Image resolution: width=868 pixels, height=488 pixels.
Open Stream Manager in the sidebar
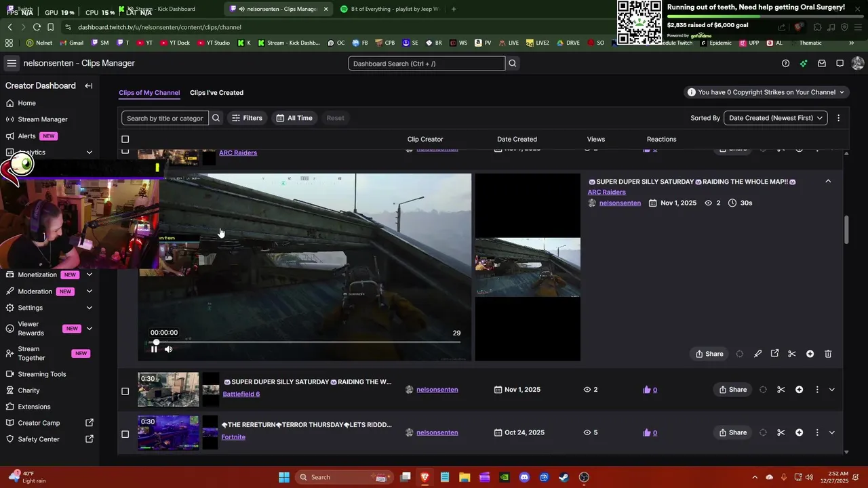(x=43, y=119)
